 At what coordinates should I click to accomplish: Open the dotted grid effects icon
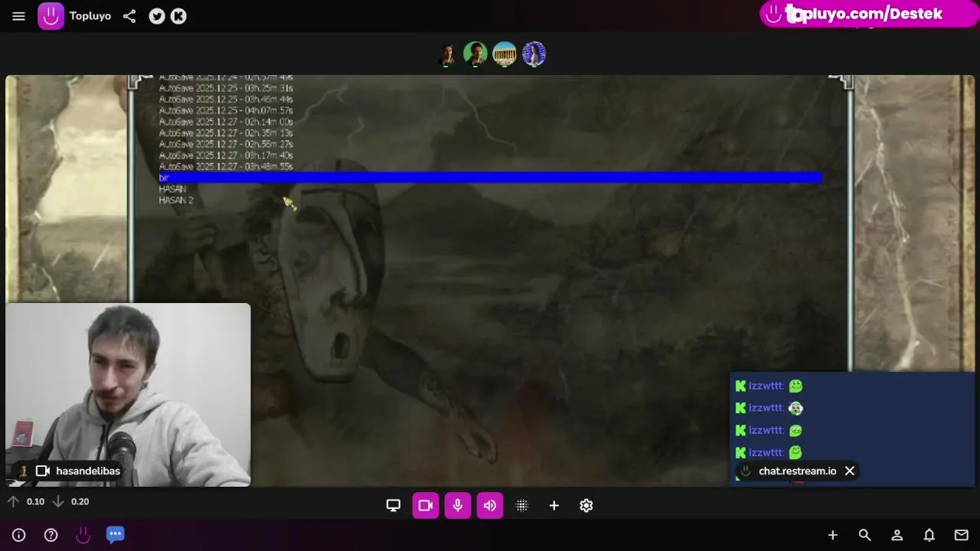coord(522,505)
